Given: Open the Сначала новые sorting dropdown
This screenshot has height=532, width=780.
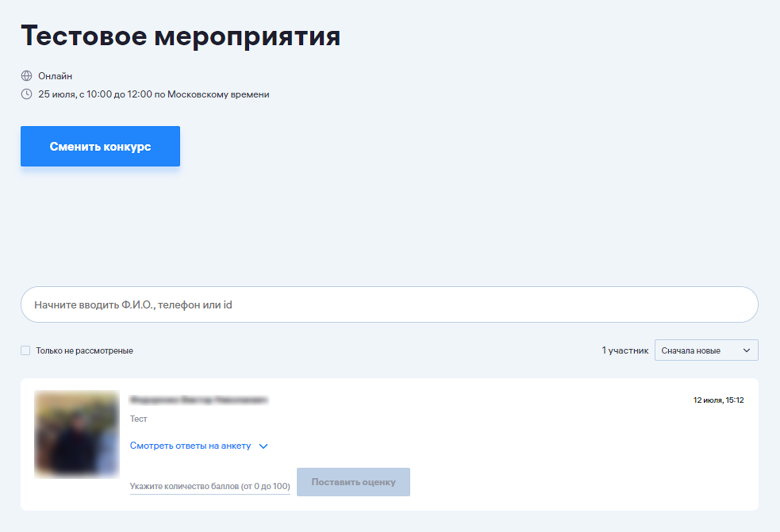Looking at the screenshot, I should 706,350.
